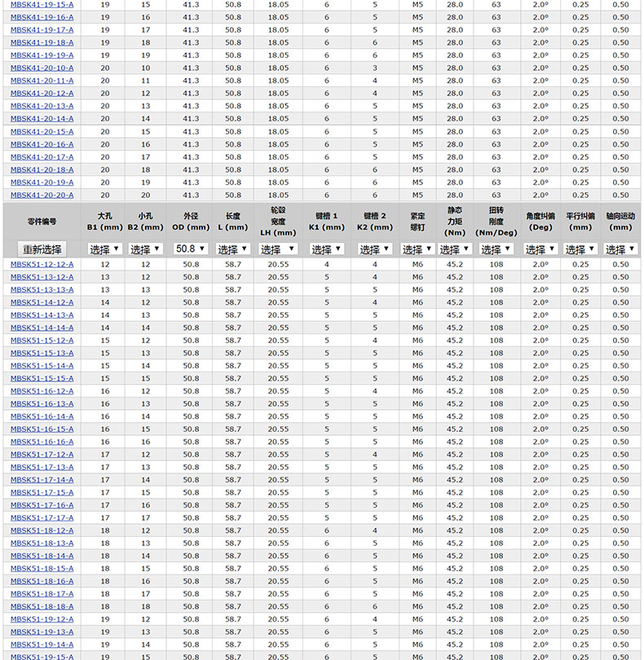Open part link MBSK51-18-18-A
The height and width of the screenshot is (660, 644).
[x=42, y=607]
